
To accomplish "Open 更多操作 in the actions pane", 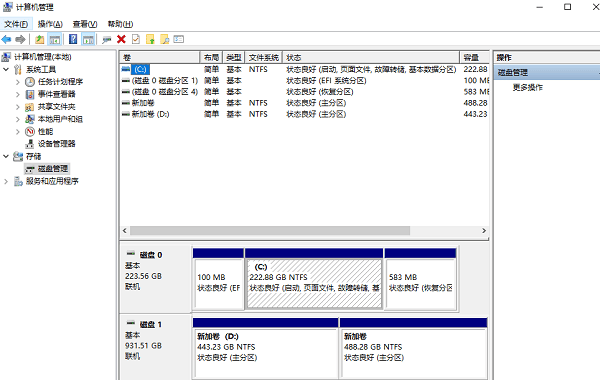I will (x=528, y=88).
